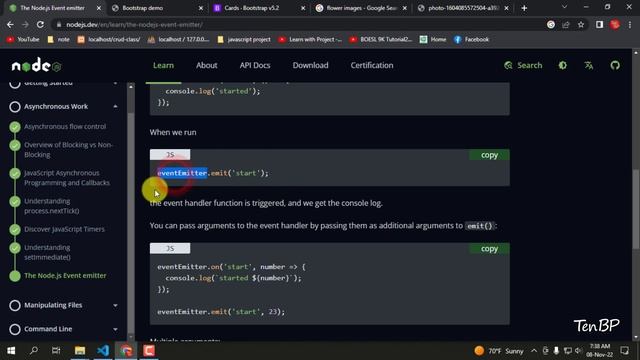Copy the code block with number argument
The width and height of the screenshot is (640, 360).
(x=489, y=249)
